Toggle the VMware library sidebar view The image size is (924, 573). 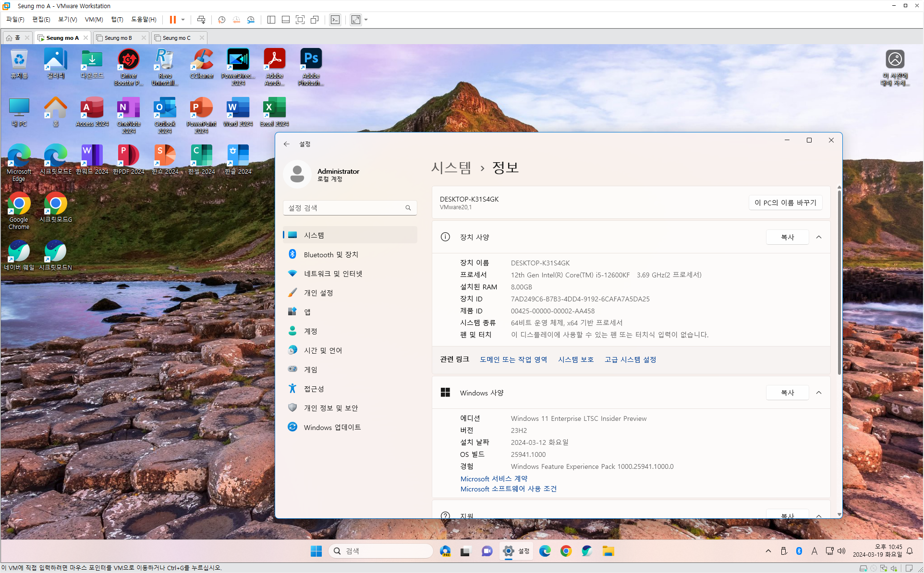tap(271, 20)
